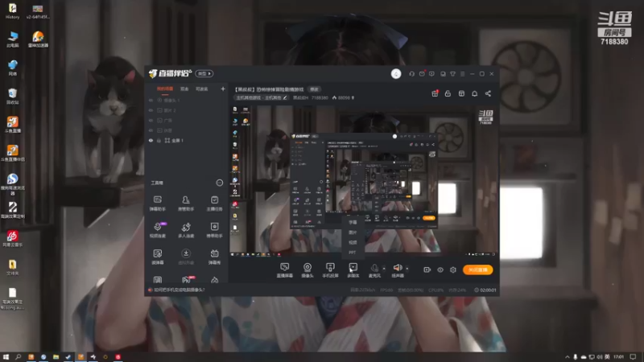
Task: Edit the stream category with the pencil icon
Action: coord(285,97)
